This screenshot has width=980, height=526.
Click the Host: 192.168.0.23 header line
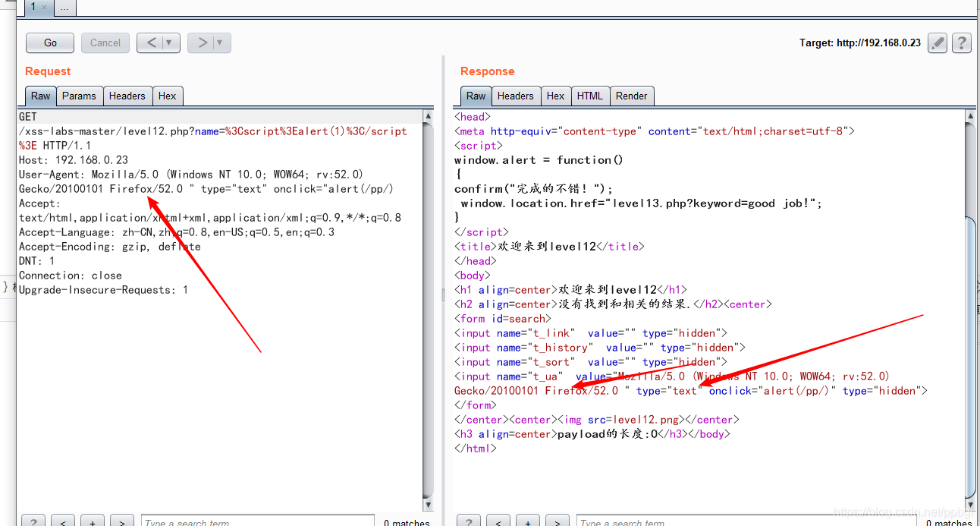(74, 160)
